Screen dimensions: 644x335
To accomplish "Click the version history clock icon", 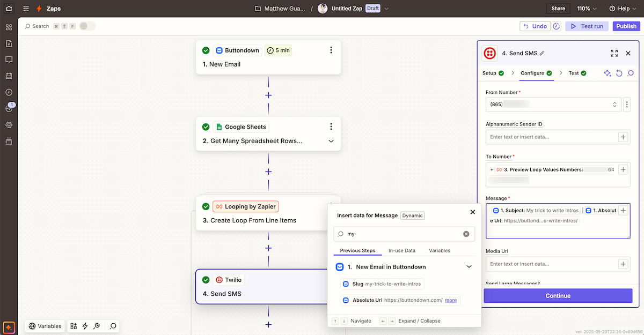I will point(557,26).
